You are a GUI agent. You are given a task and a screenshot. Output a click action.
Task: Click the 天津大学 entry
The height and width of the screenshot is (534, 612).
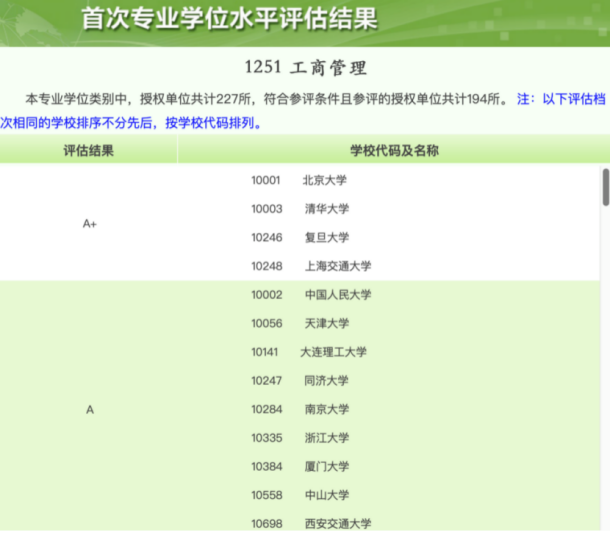pos(327,323)
